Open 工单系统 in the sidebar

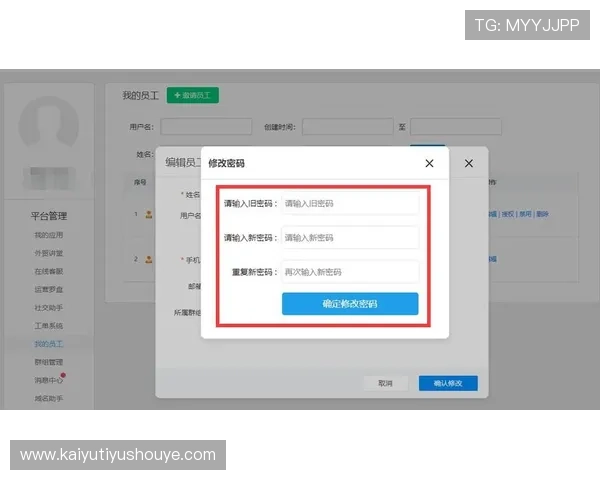(49, 326)
